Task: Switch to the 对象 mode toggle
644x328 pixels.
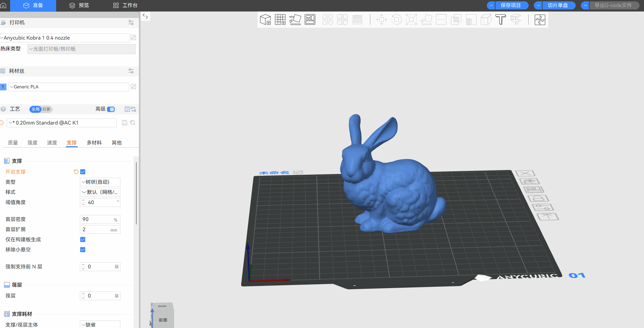Action: (46, 109)
